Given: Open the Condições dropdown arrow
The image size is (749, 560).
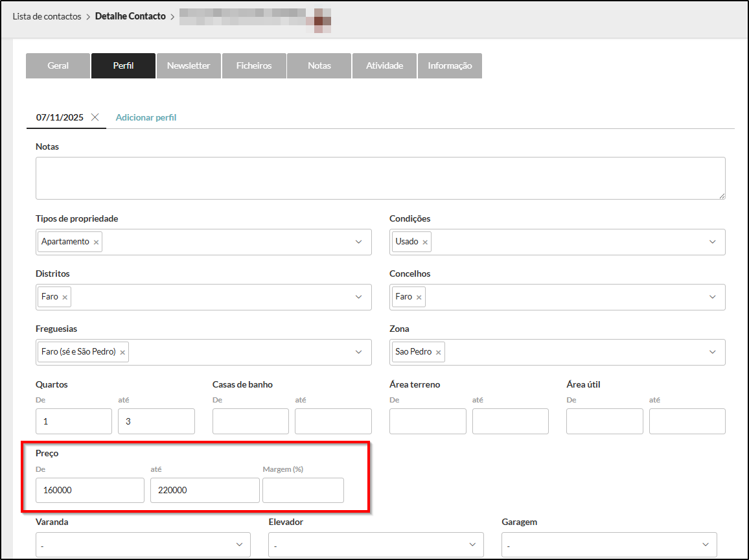Looking at the screenshot, I should pos(712,242).
